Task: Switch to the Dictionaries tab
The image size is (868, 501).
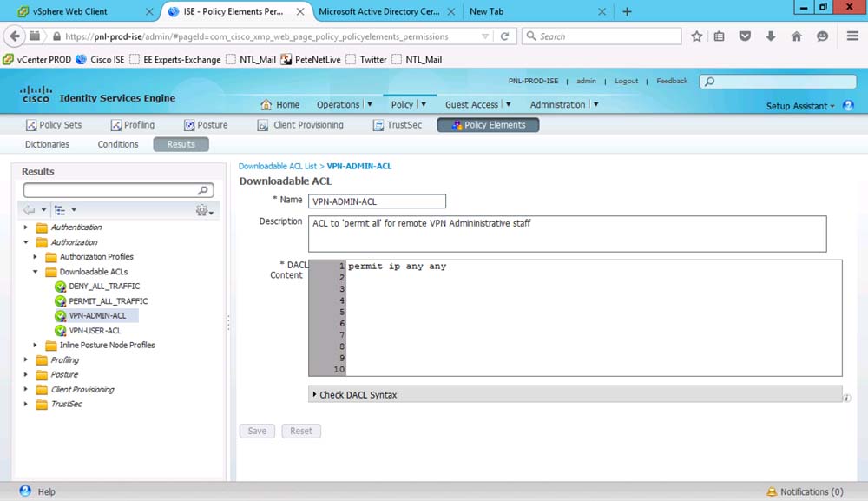Action: (x=47, y=144)
